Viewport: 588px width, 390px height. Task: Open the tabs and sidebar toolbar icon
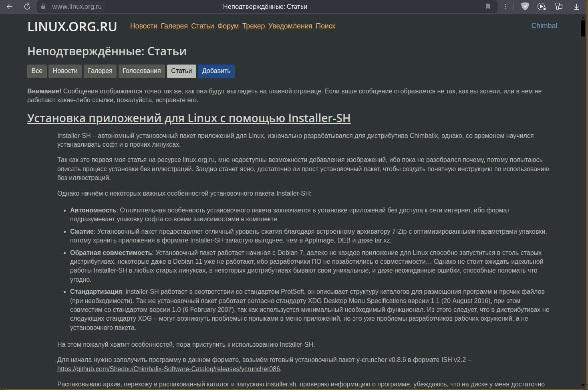pos(559,6)
